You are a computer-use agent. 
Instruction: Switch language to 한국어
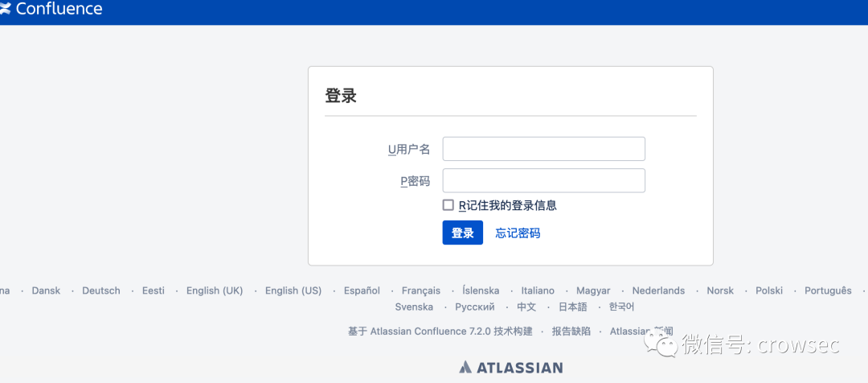pyautogui.click(x=621, y=307)
